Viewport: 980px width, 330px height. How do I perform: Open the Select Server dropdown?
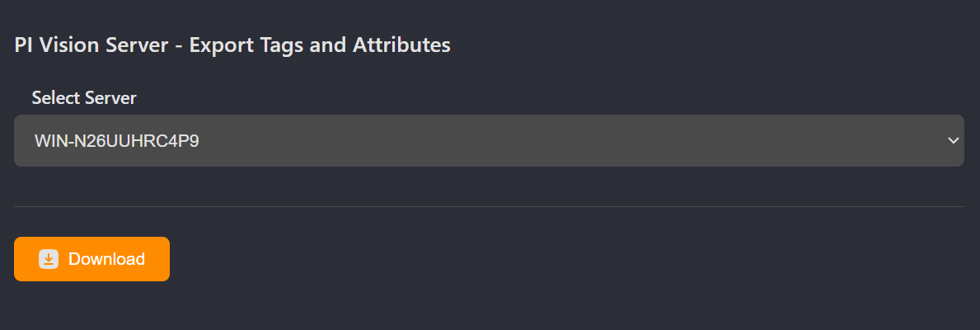488,141
